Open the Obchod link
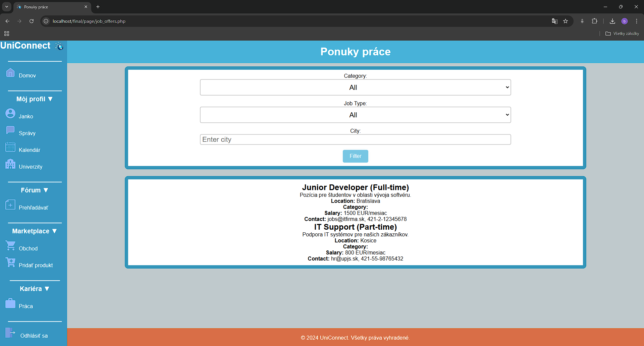 pyautogui.click(x=28, y=249)
